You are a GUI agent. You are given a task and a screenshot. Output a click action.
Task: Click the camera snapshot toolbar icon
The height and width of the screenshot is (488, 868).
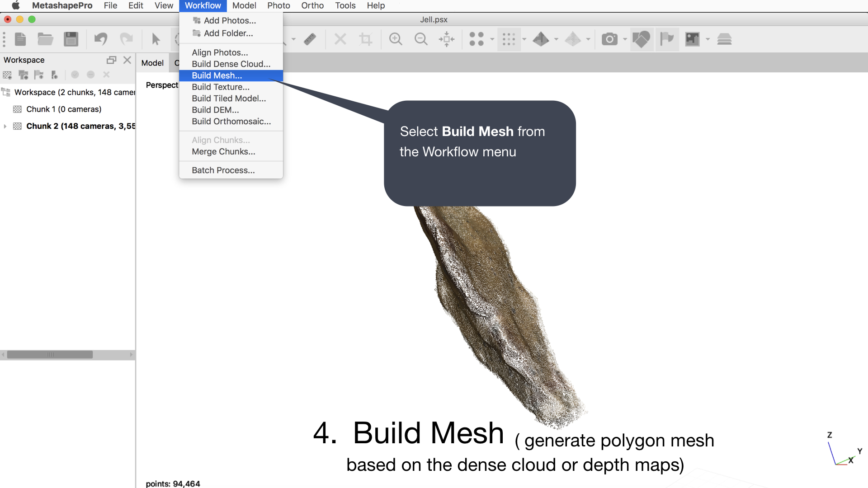[x=609, y=39]
